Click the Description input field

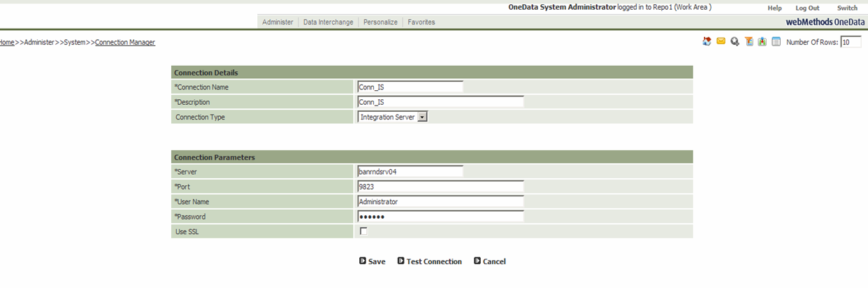click(440, 101)
